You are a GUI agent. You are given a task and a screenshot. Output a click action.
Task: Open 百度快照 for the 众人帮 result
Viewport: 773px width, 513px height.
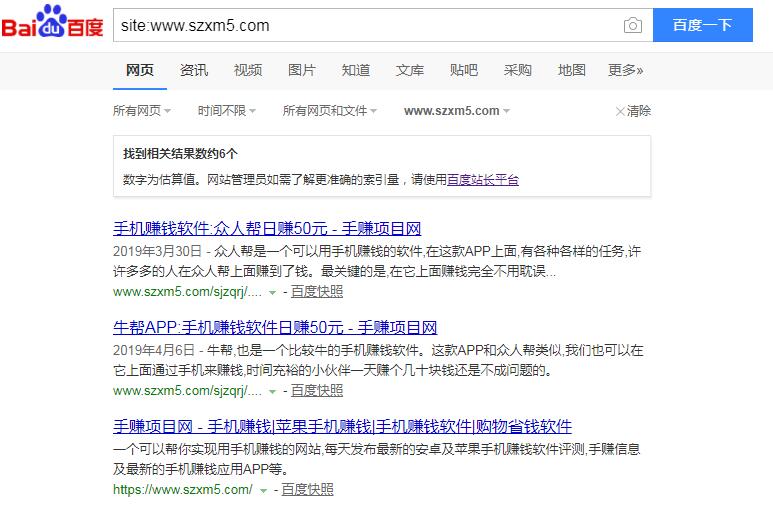point(316,292)
